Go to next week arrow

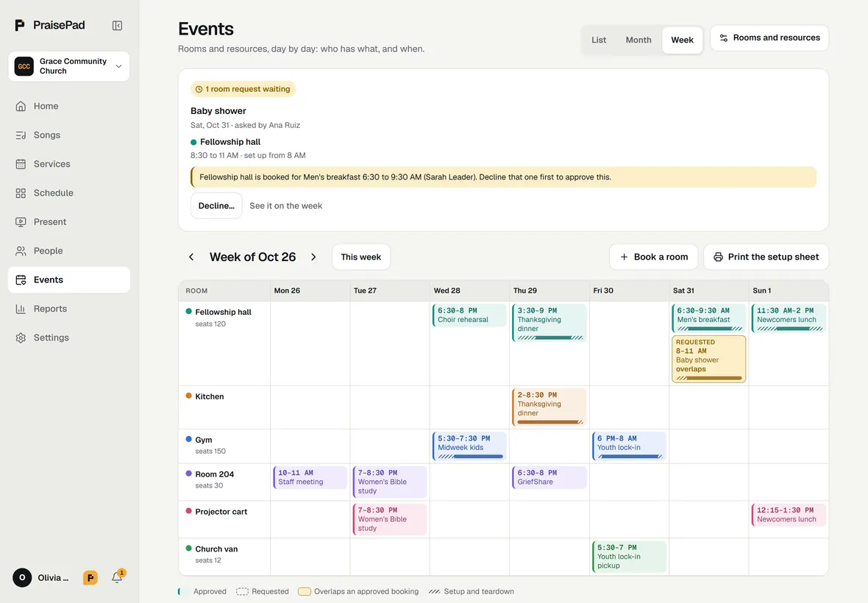(313, 257)
